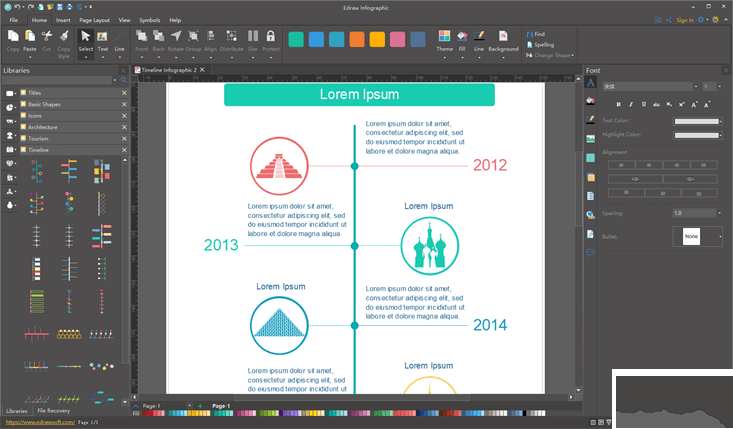
Task: Open the Font tab icon in the right sidebar
Action: (590, 83)
